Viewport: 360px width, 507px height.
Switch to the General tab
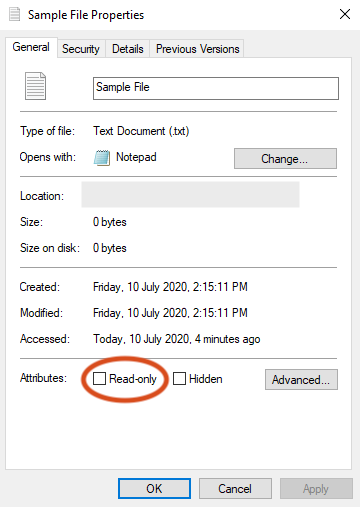[x=31, y=47]
